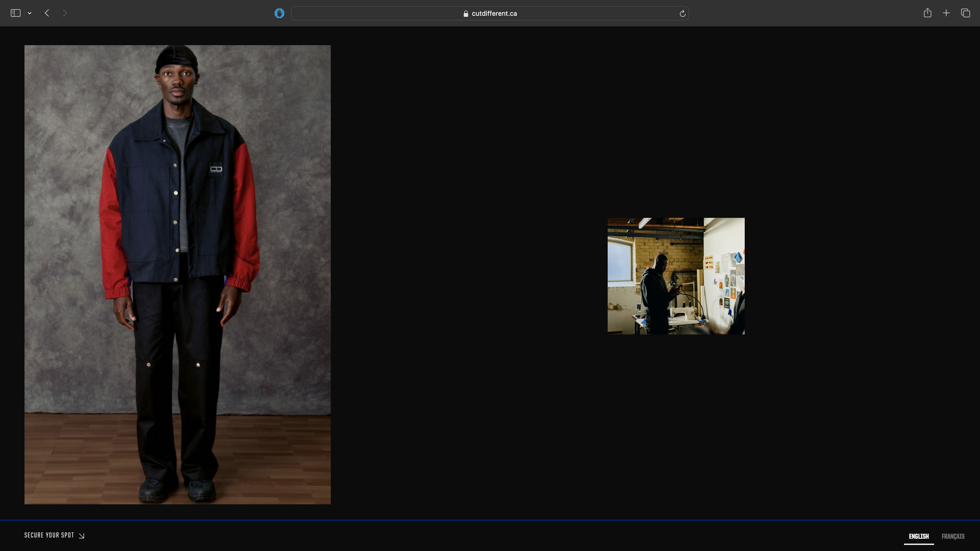The height and width of the screenshot is (551, 980).
Task: Click the Secure Your Spot link
Action: pyautogui.click(x=49, y=535)
